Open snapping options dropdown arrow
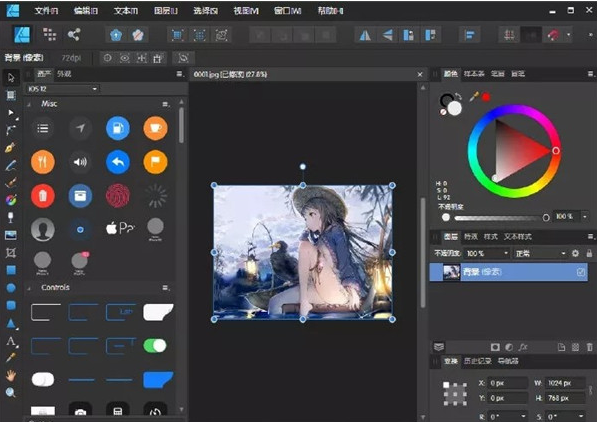Screen dimensions: 597x422 [568, 35]
